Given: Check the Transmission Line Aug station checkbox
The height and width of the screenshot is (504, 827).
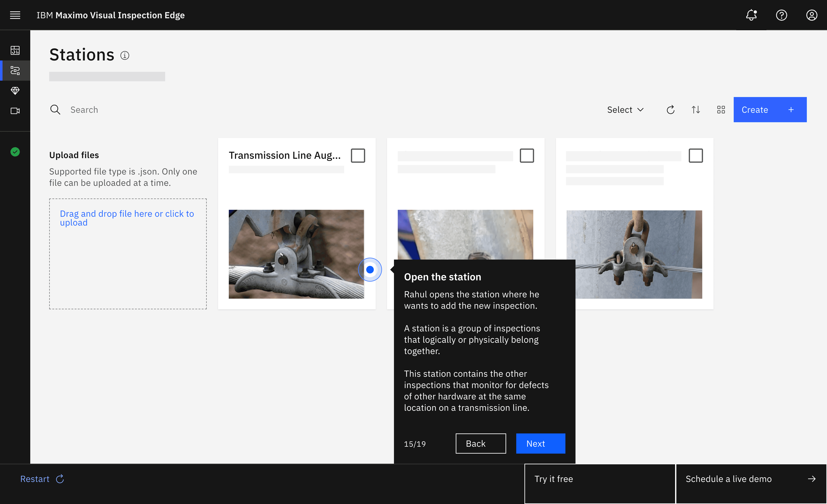Looking at the screenshot, I should pos(358,156).
